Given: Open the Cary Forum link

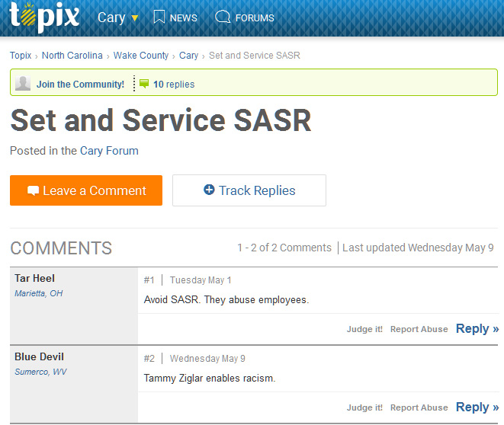Looking at the screenshot, I should pyautogui.click(x=109, y=151).
